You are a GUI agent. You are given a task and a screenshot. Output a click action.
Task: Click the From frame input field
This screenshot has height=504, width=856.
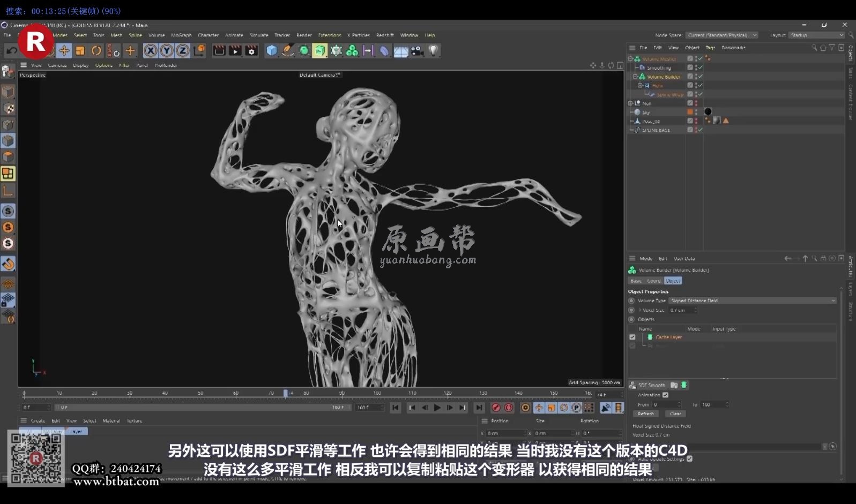[x=665, y=404]
